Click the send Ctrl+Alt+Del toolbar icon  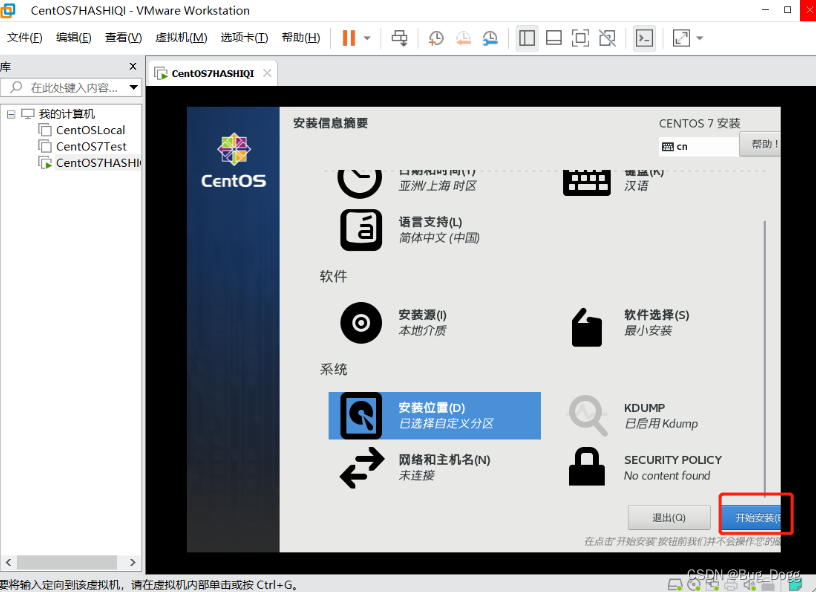tap(400, 38)
